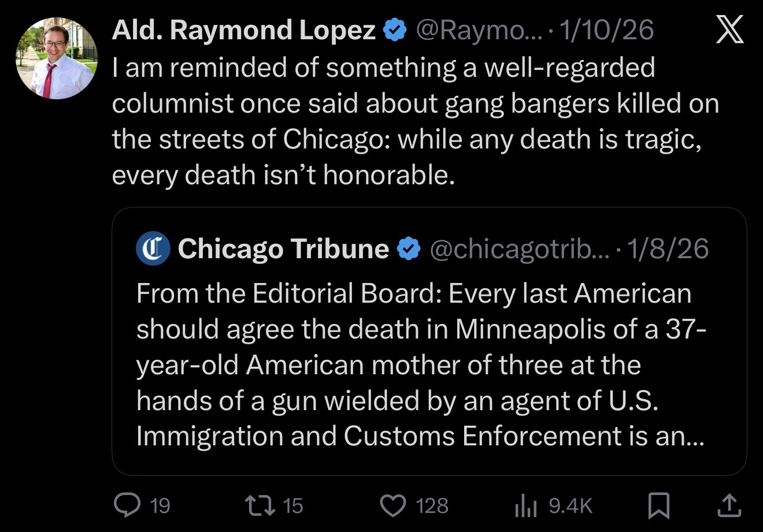Screen dimensions: 763x532
Task: Click the truncated @Raymo... handle
Action: point(480,31)
